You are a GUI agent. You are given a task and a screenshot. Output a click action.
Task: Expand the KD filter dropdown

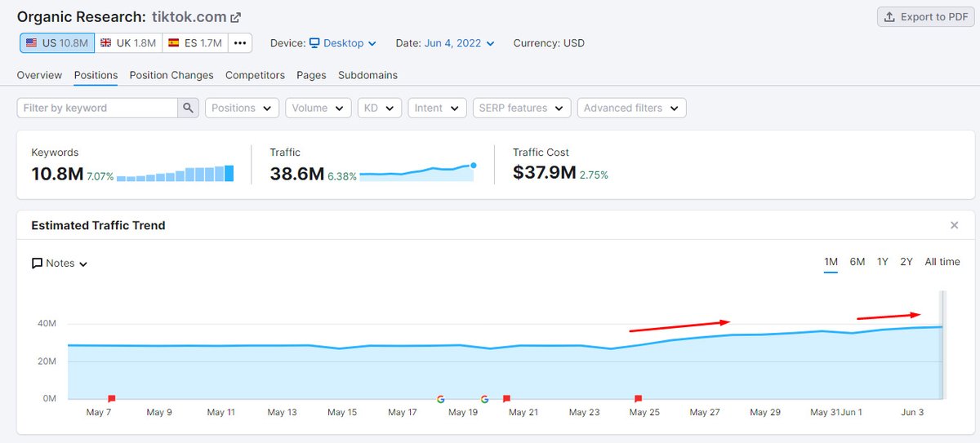point(380,108)
